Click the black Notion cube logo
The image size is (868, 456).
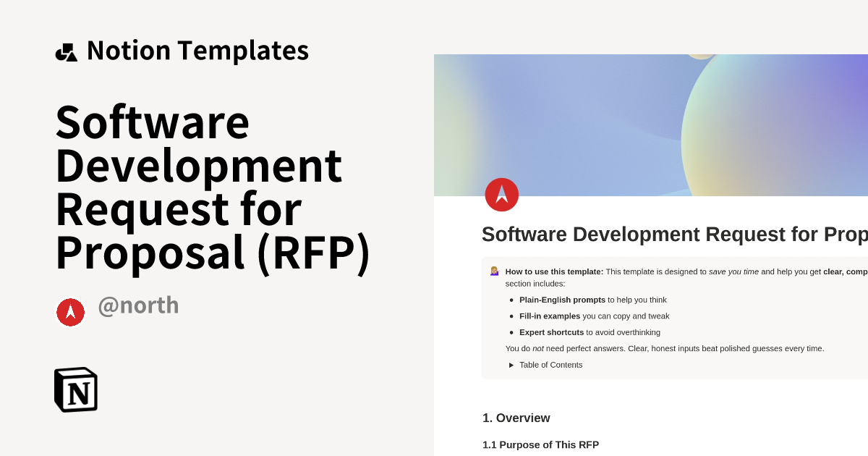[x=76, y=389]
